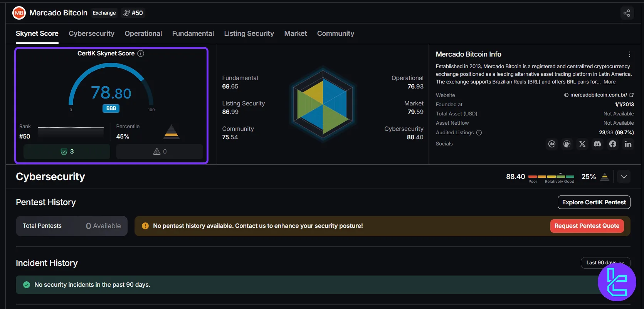
Task: Open the CoinGecko social link
Action: pos(567,144)
